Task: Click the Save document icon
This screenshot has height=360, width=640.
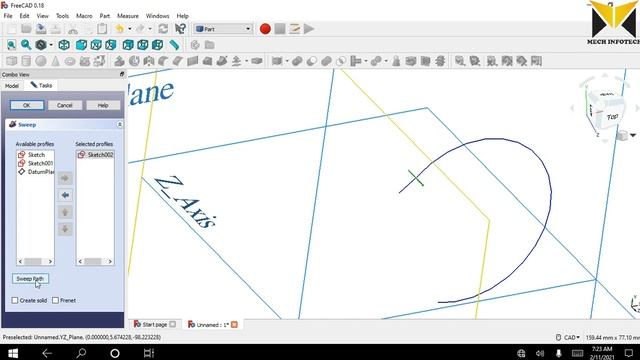Action: 41,29
